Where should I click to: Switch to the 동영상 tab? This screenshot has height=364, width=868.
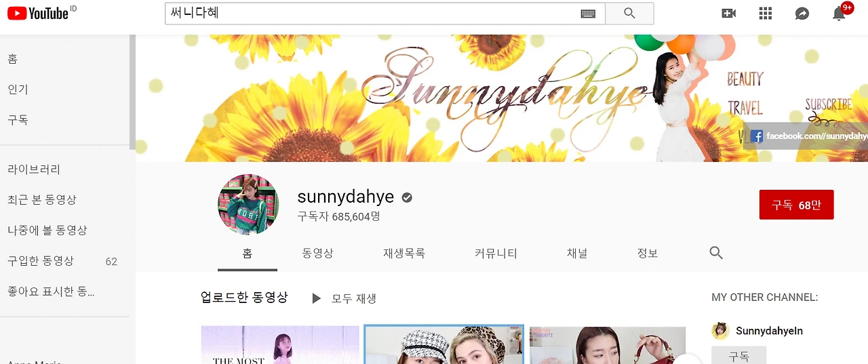317,254
